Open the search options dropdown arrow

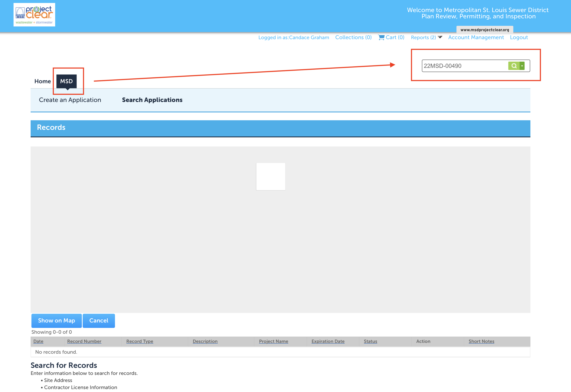point(522,66)
